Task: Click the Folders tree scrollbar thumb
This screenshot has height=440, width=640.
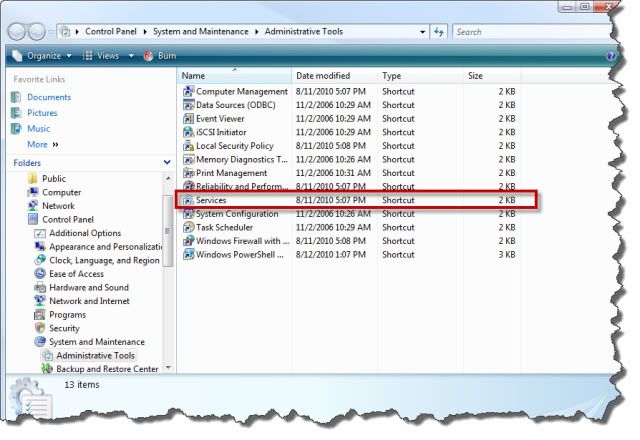Action: point(167,231)
